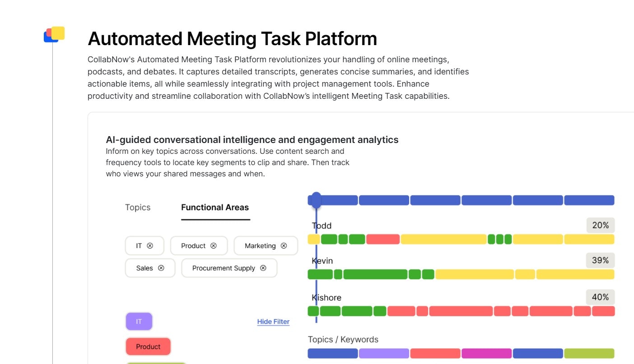Click the magenta Topics / Keywords bar segment
Viewport: 634px width, 364px height.
(x=487, y=353)
